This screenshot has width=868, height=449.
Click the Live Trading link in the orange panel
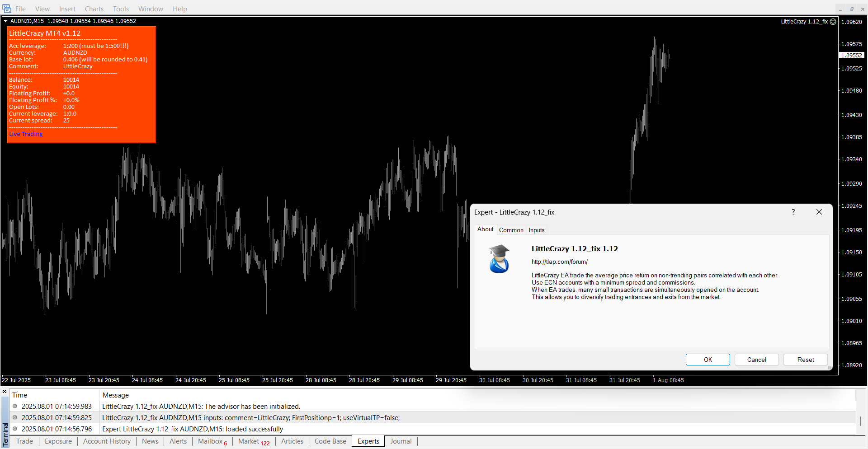(26, 134)
